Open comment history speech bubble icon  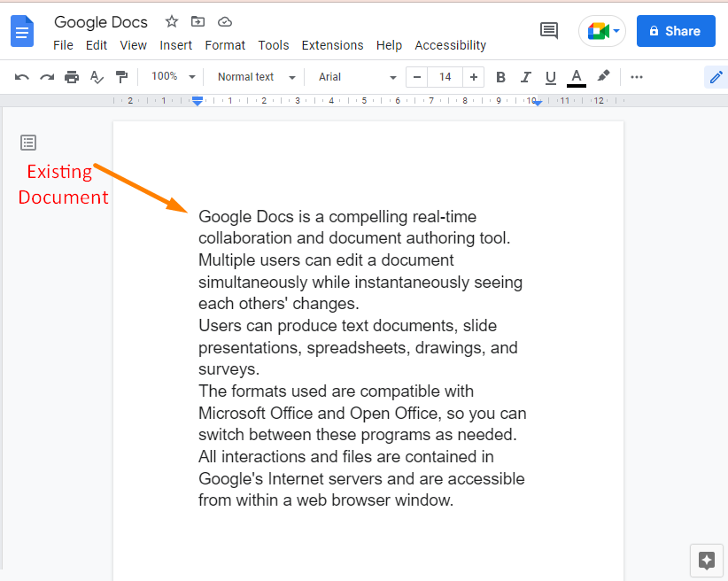click(549, 31)
